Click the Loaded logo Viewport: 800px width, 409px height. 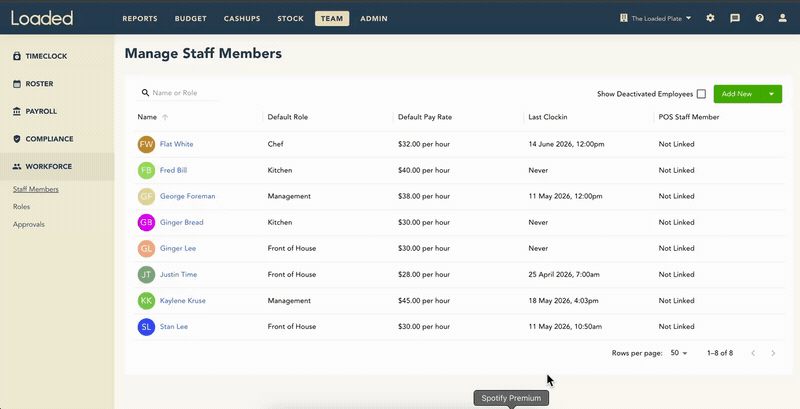[x=42, y=18]
